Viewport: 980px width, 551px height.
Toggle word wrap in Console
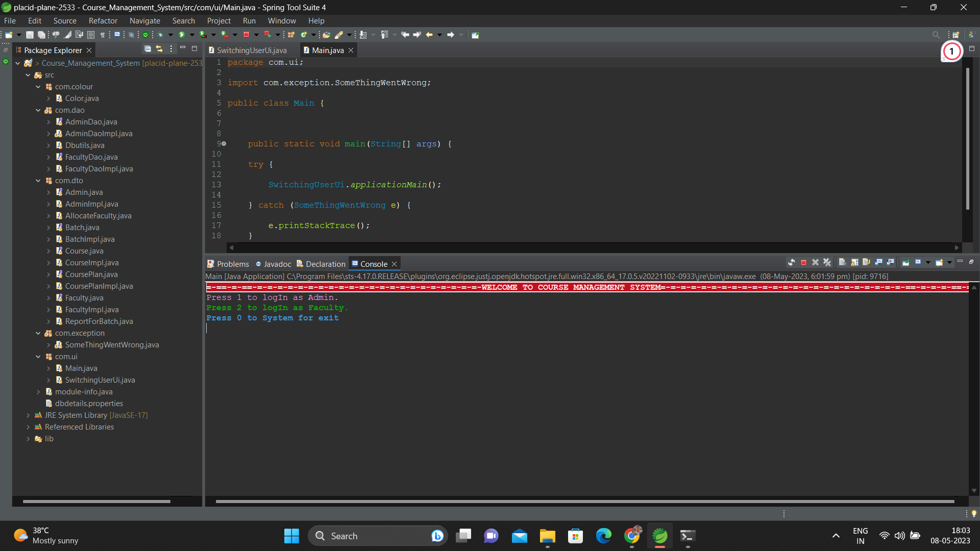866,262
